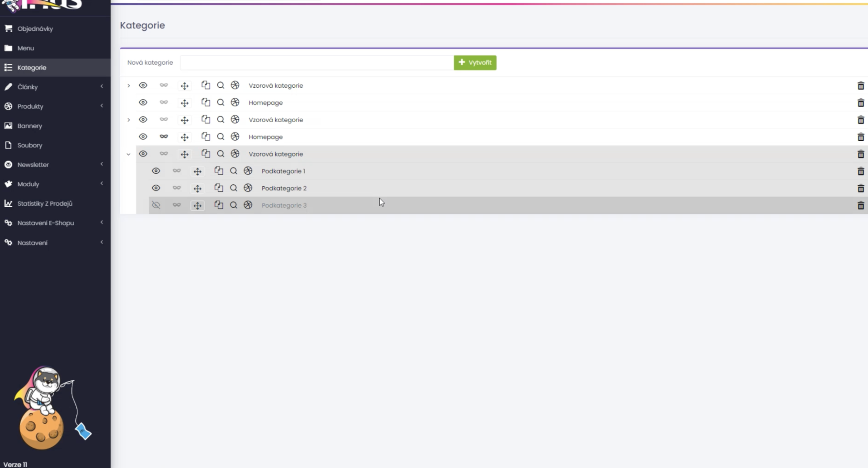Expand Články submenu arrow in sidebar

coord(102,86)
